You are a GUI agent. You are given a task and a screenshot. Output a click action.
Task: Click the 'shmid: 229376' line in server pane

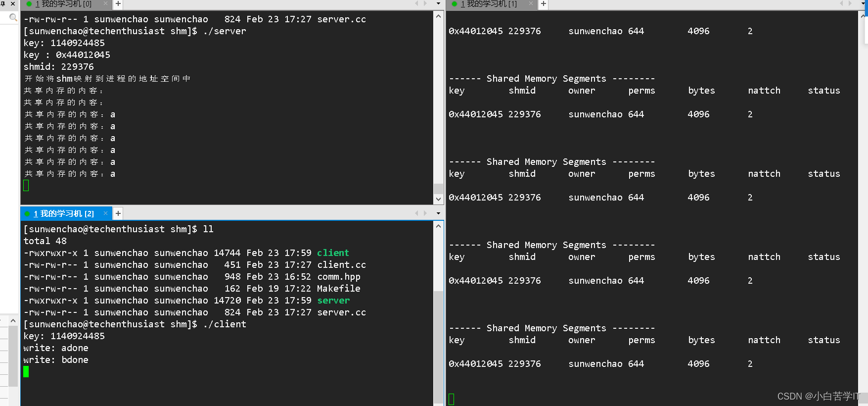click(58, 67)
